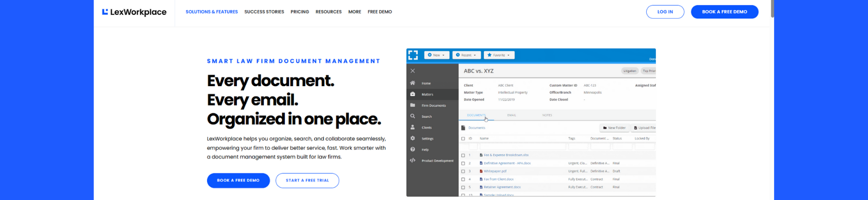Viewport: 868px width, 200px height.
Task: Toggle the select-all checkbox in table header
Action: pos(463,139)
